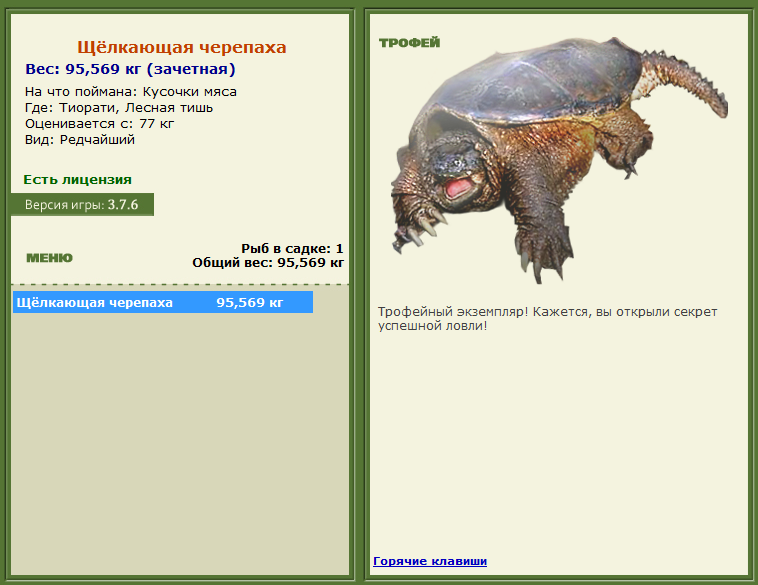The height and width of the screenshot is (585, 758).
Task: Click 'Вид: Редчайший' text
Action: click(80, 140)
